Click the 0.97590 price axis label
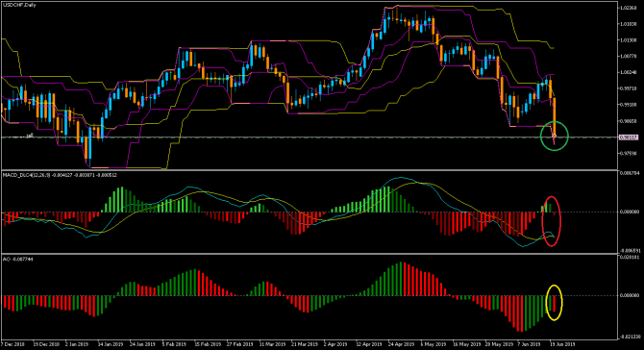 (x=629, y=154)
